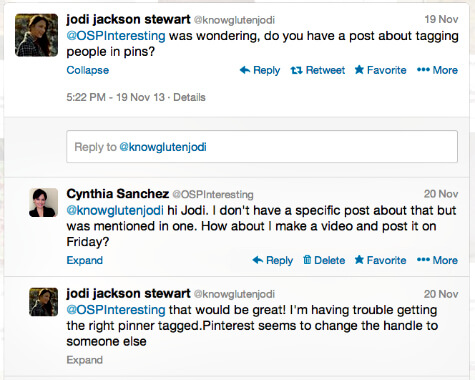Screen dimensions: 475x380
Task: Click @OSPInteresting mention in the last tweet
Action: [x=116, y=310]
